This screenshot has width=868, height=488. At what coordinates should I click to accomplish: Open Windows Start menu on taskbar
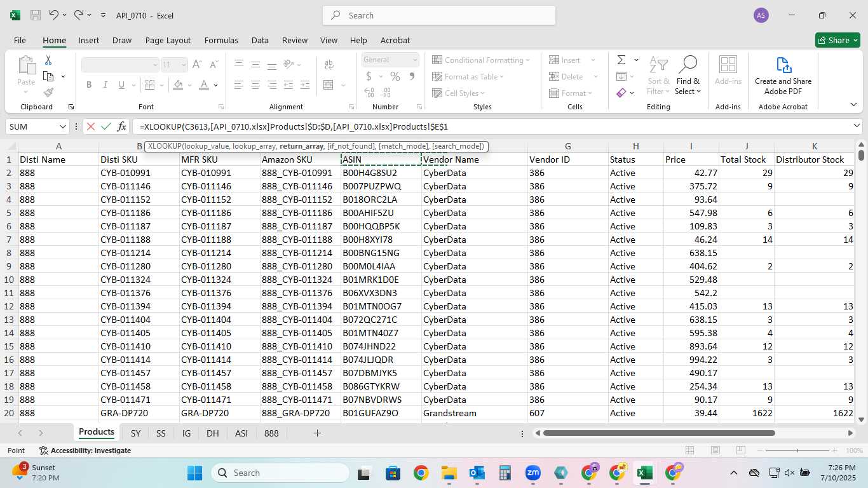[194, 473]
